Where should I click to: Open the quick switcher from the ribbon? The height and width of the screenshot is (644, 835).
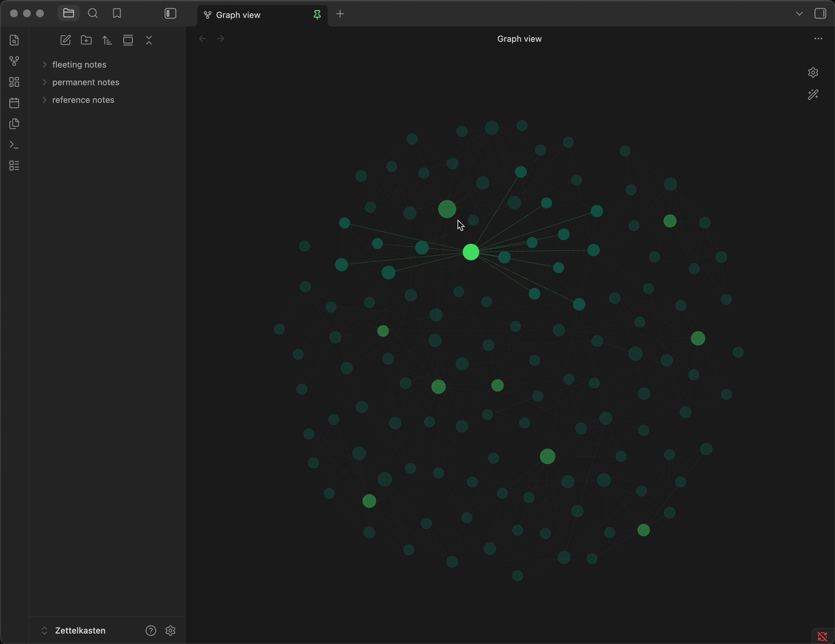pyautogui.click(x=14, y=40)
